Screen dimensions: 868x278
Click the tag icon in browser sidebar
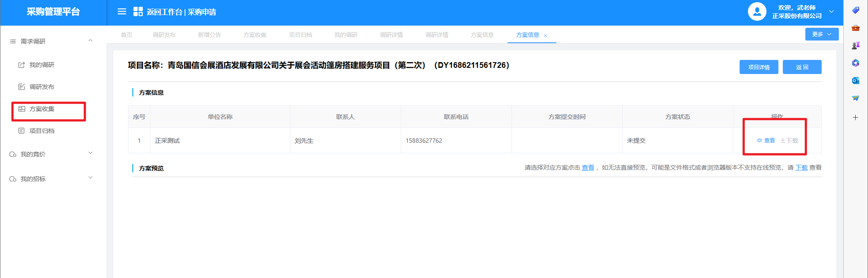[856, 10]
